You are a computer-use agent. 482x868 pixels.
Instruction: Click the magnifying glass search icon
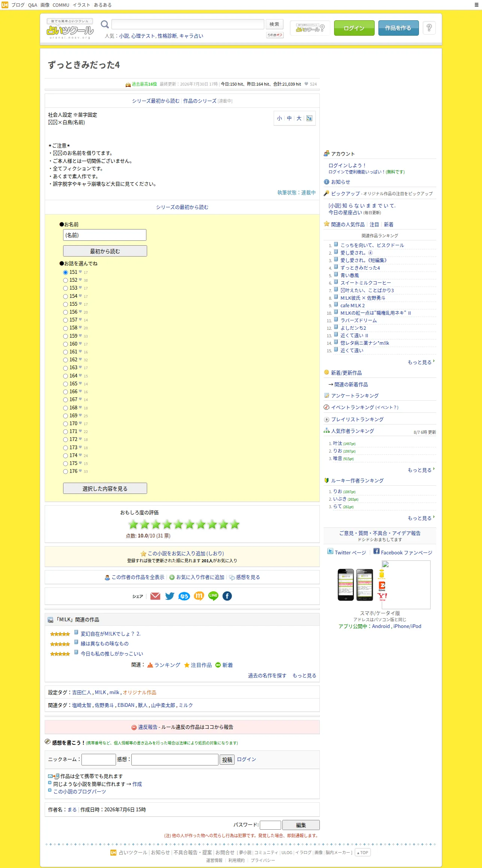coord(105,24)
